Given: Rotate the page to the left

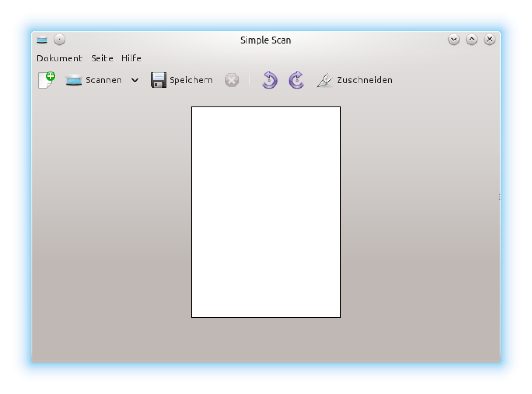Looking at the screenshot, I should 269,80.
